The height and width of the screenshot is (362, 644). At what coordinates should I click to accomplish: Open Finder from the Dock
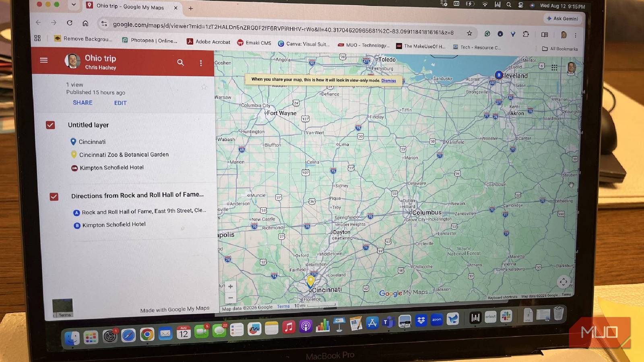pyautogui.click(x=72, y=338)
